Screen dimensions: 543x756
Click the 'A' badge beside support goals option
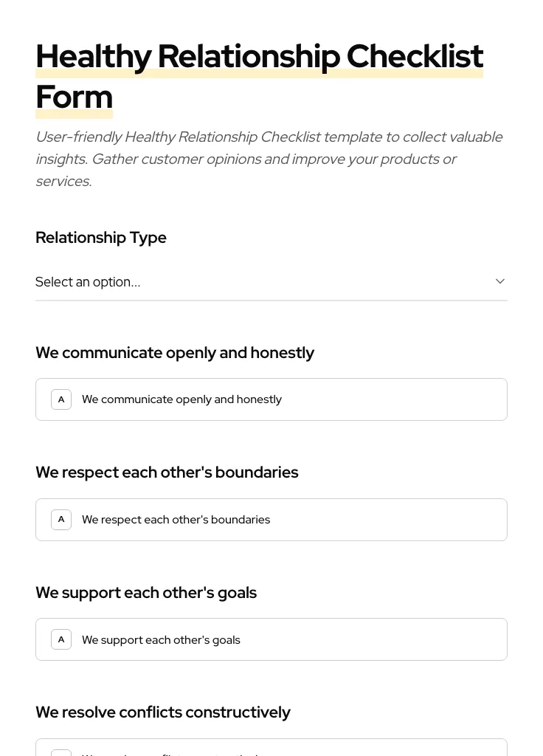tap(61, 639)
